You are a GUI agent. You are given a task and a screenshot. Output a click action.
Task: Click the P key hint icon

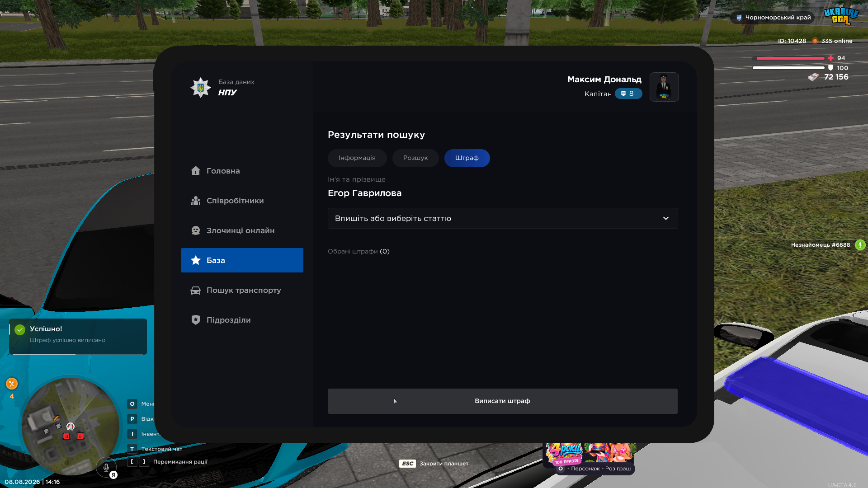pyautogui.click(x=132, y=419)
